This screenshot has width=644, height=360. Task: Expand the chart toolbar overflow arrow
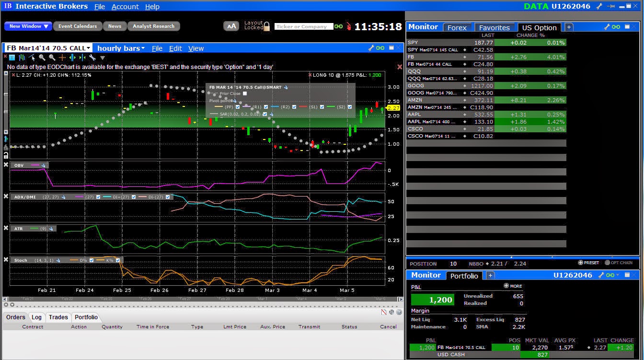[x=103, y=58]
